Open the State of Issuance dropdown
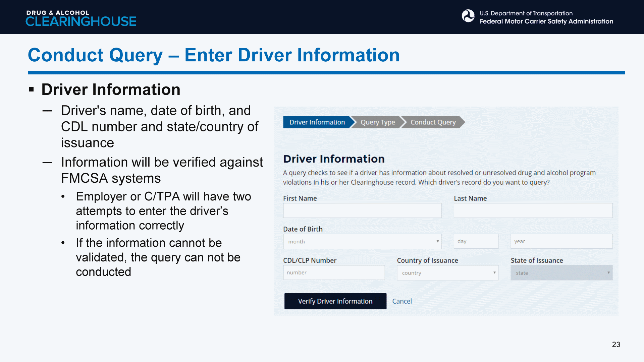Image resolution: width=644 pixels, height=362 pixels. (561, 273)
